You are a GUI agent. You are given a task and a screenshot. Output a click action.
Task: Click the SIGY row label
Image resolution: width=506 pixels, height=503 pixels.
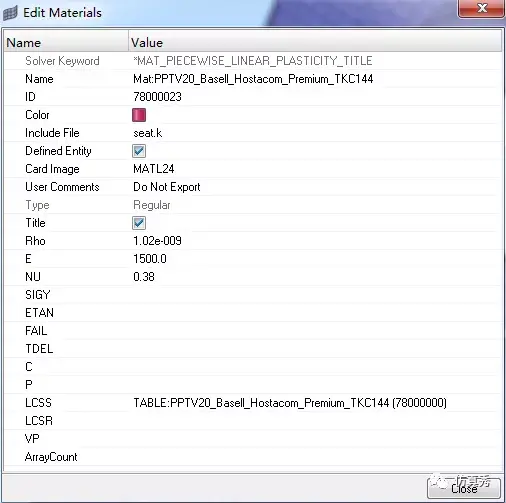38,295
